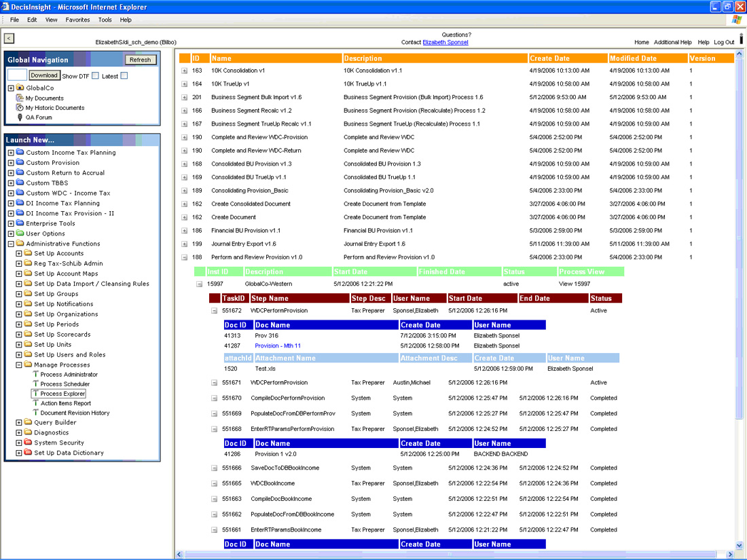The width and height of the screenshot is (747, 560).
Task: Select the Test.xls attachment name
Action: pos(266,369)
